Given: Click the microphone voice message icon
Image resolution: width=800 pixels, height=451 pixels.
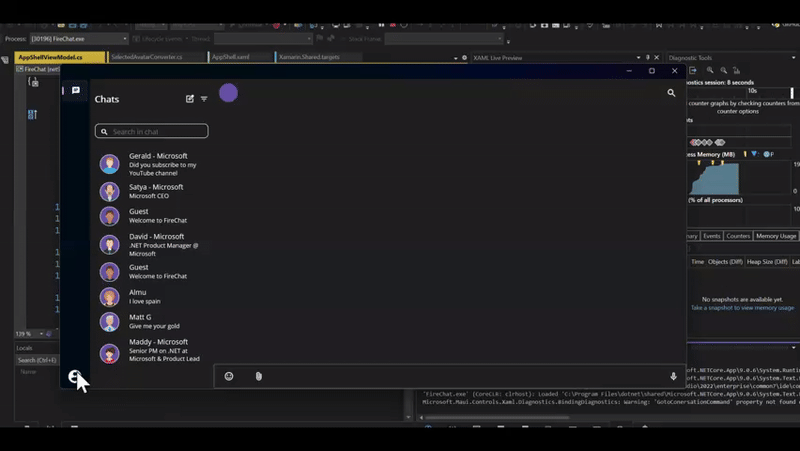Looking at the screenshot, I should 673,376.
